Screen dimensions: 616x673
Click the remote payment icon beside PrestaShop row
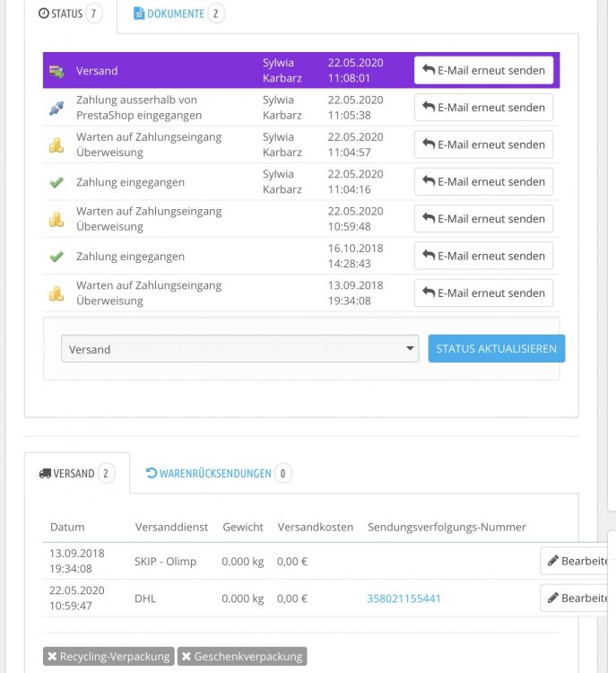pos(56,108)
